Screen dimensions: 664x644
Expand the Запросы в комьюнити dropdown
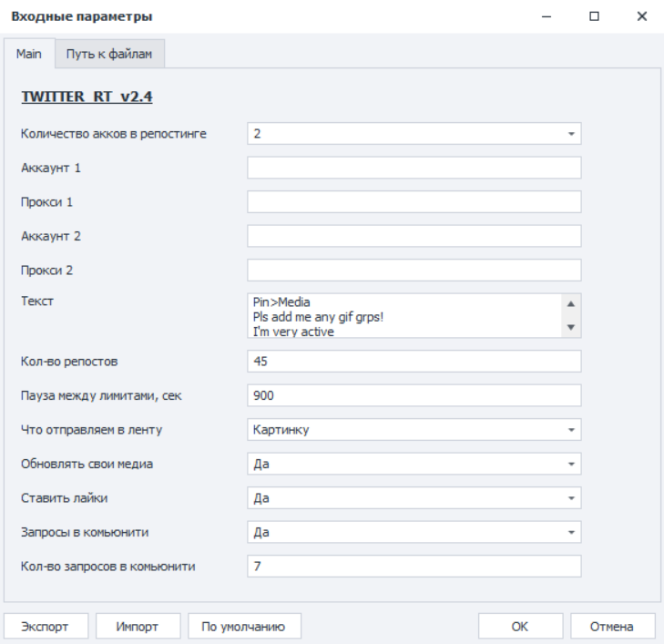pos(414,532)
